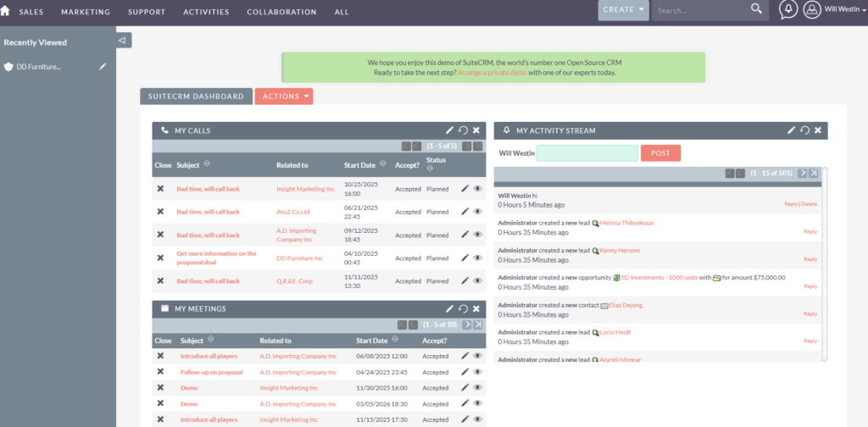Focus the top Search field
This screenshot has width=868, height=427.
click(700, 10)
